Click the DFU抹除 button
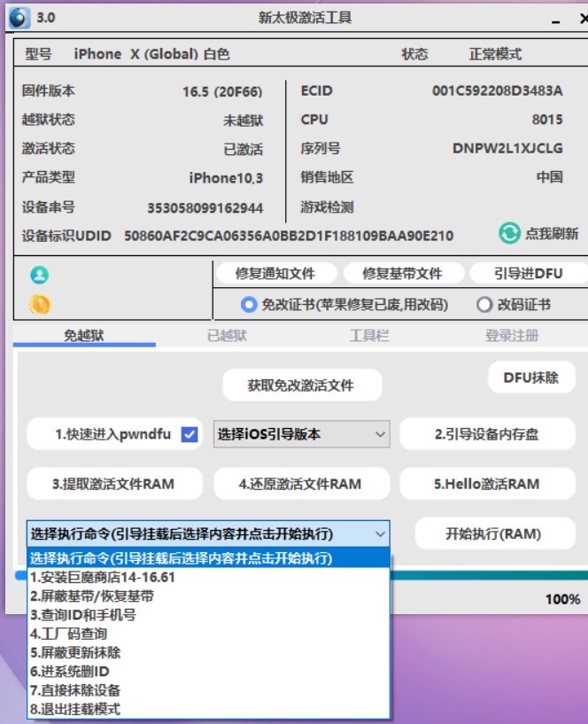This screenshot has width=588, height=724. [531, 378]
